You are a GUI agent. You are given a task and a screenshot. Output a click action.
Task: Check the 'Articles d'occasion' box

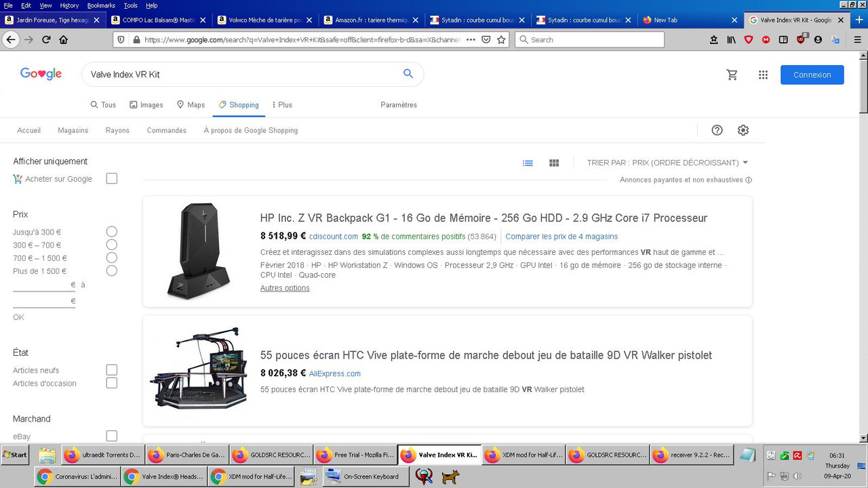tap(112, 383)
